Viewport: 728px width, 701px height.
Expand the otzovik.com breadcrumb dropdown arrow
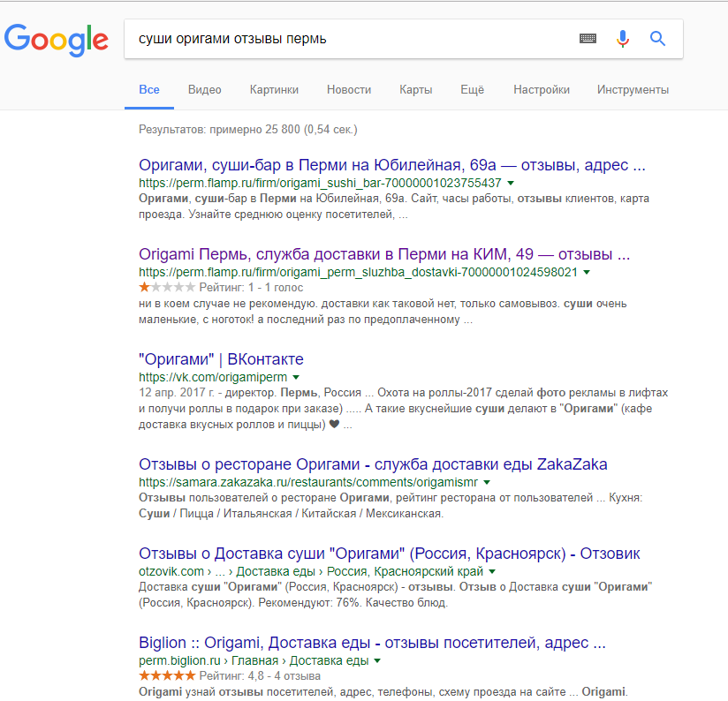[492, 571]
